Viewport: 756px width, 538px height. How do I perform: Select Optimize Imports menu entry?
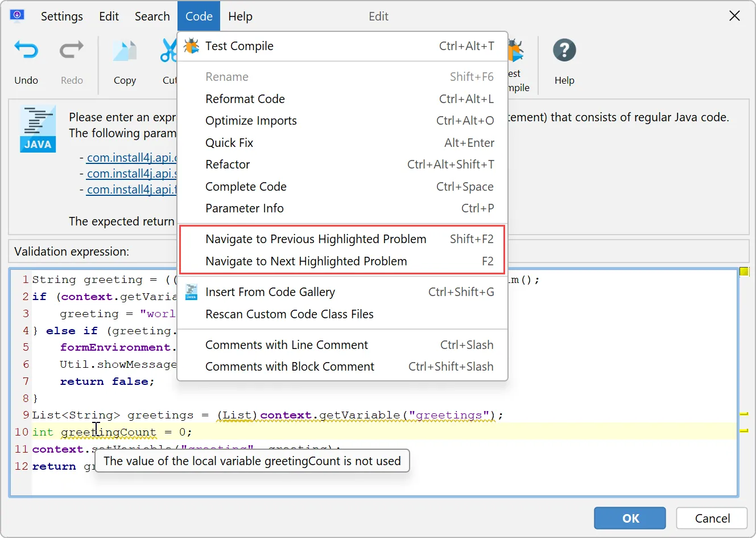(342, 121)
